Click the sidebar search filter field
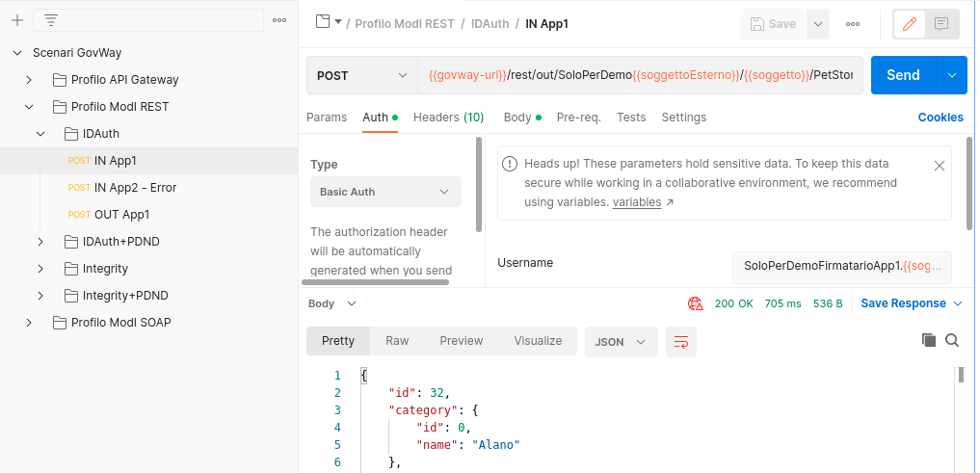 [148, 20]
